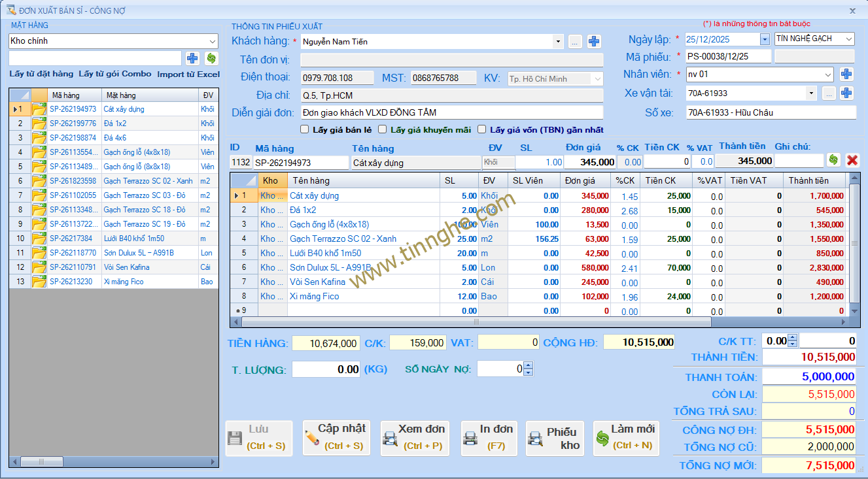Click the Diễn giải đơn text field
This screenshot has height=479, width=868.
[x=451, y=112]
